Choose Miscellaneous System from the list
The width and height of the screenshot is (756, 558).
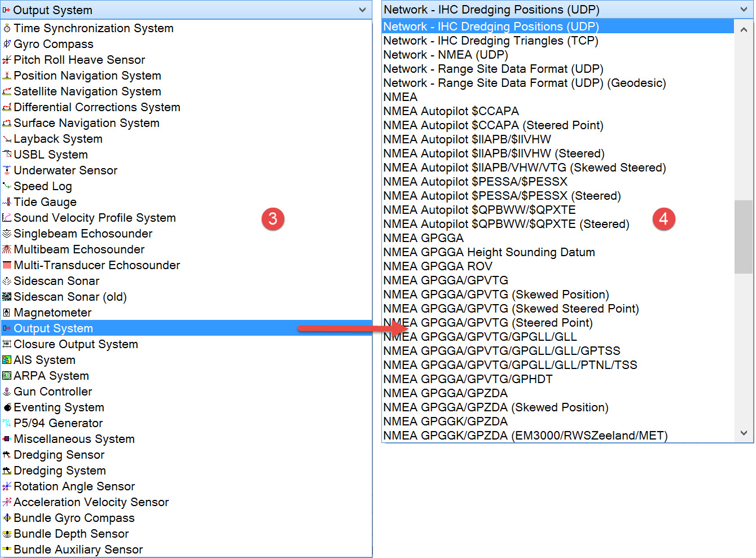186,439
